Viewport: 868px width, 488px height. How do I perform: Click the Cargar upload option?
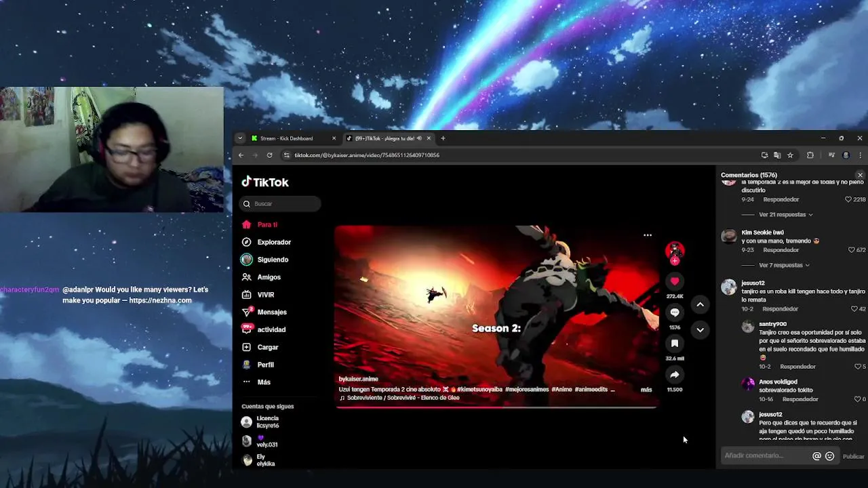point(267,347)
